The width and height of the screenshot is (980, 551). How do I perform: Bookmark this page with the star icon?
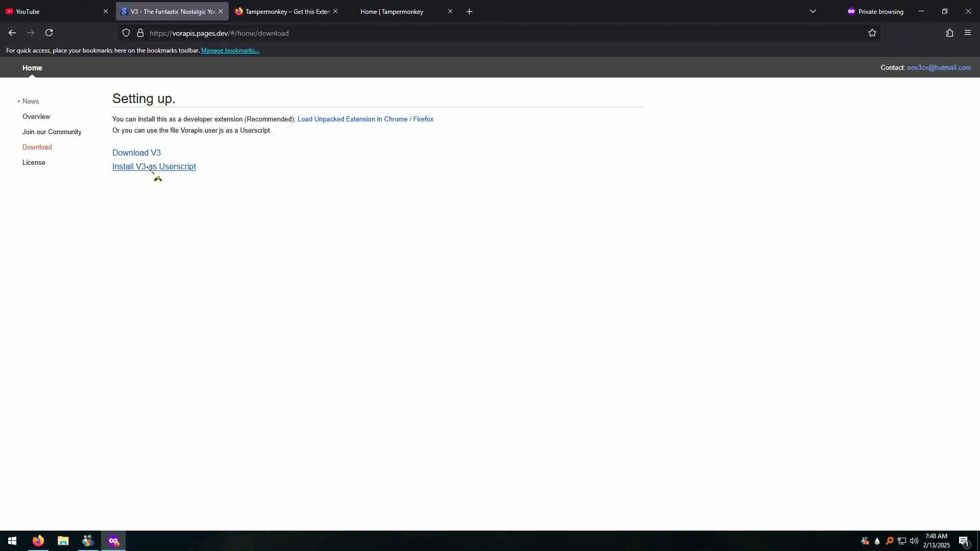coord(872,33)
